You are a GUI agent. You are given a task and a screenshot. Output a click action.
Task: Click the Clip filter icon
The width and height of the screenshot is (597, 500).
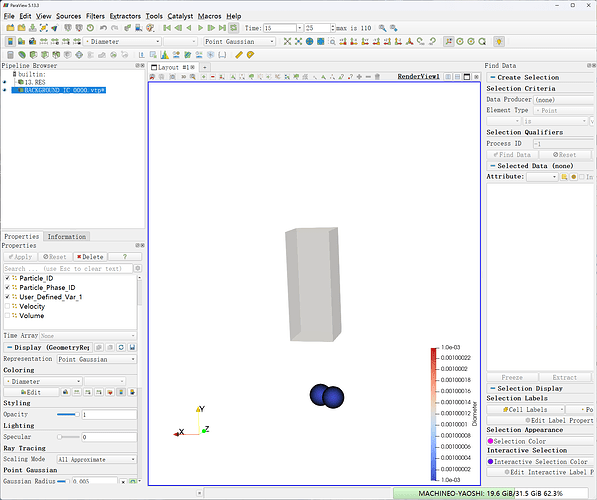[x=33, y=55]
